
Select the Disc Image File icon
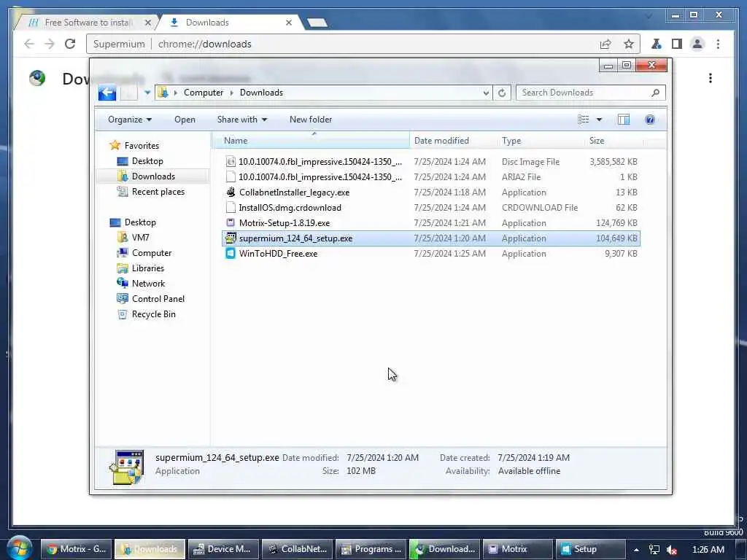coord(231,161)
